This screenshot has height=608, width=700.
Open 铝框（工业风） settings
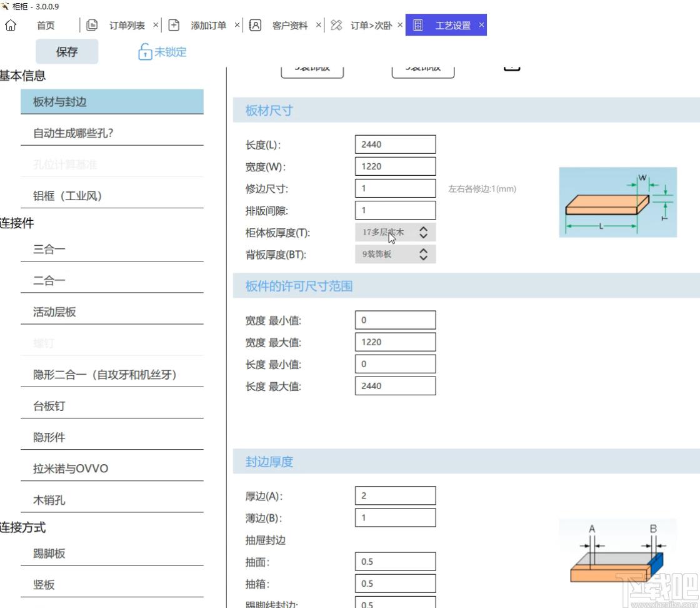tap(112, 195)
